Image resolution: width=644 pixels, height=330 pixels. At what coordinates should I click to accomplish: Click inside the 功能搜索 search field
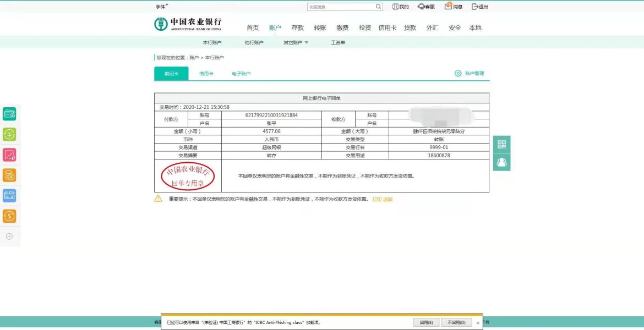click(341, 7)
